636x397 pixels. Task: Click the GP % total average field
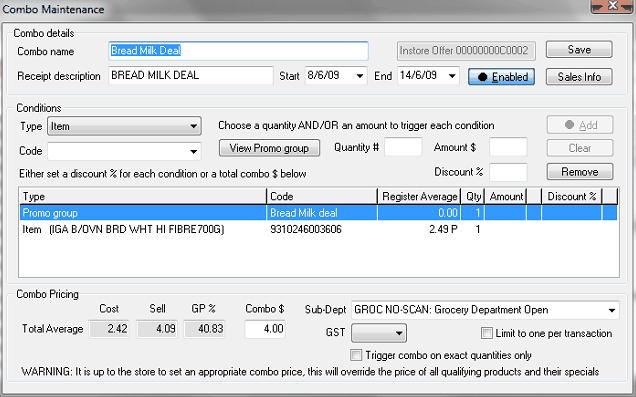(x=204, y=328)
